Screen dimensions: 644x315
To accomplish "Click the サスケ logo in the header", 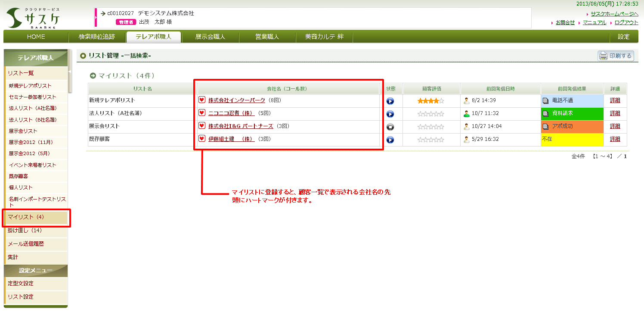I will coord(33,18).
